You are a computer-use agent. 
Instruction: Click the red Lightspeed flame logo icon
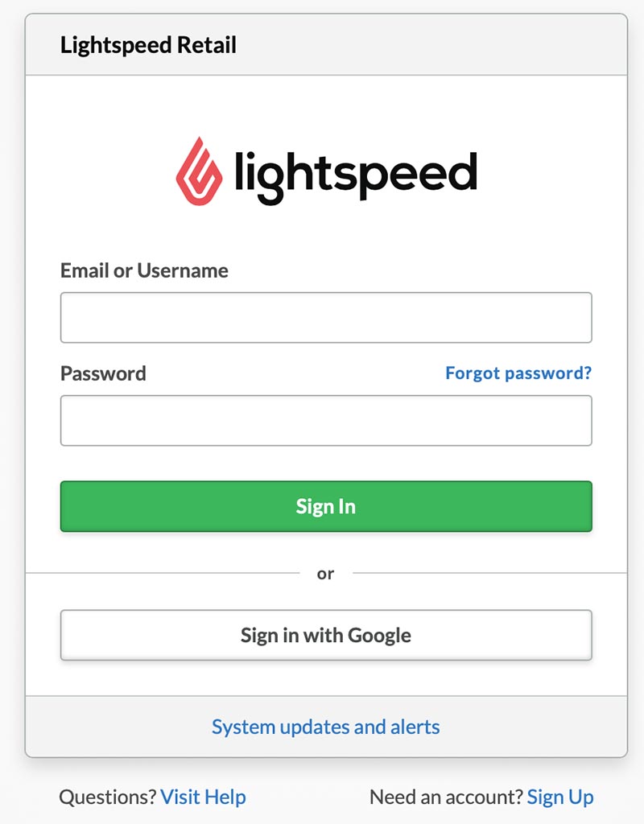coord(199,171)
